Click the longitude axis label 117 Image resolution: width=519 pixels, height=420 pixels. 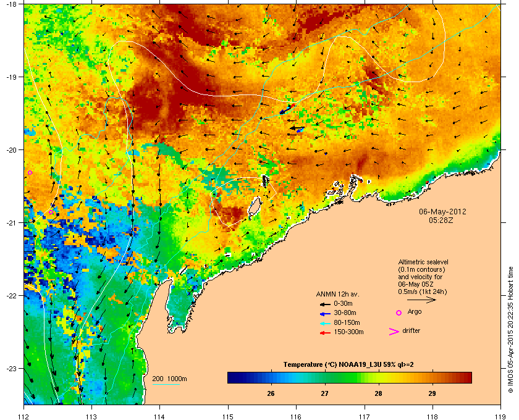point(364,416)
